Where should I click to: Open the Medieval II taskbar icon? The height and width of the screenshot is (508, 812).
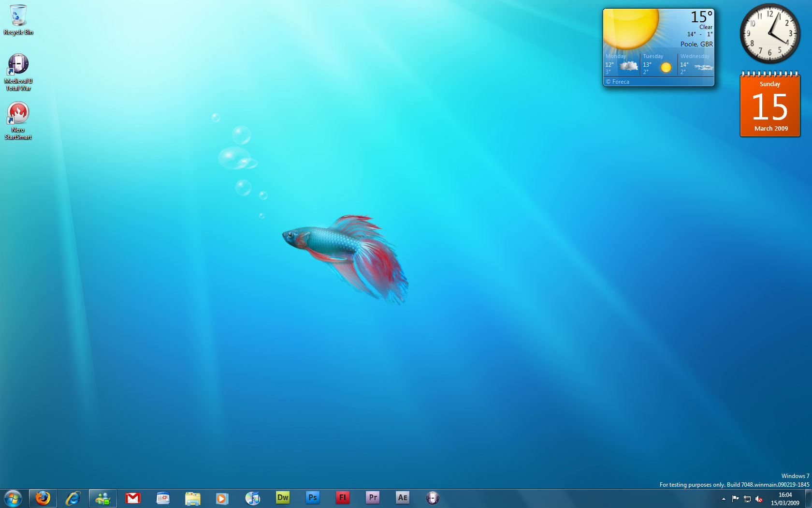433,498
